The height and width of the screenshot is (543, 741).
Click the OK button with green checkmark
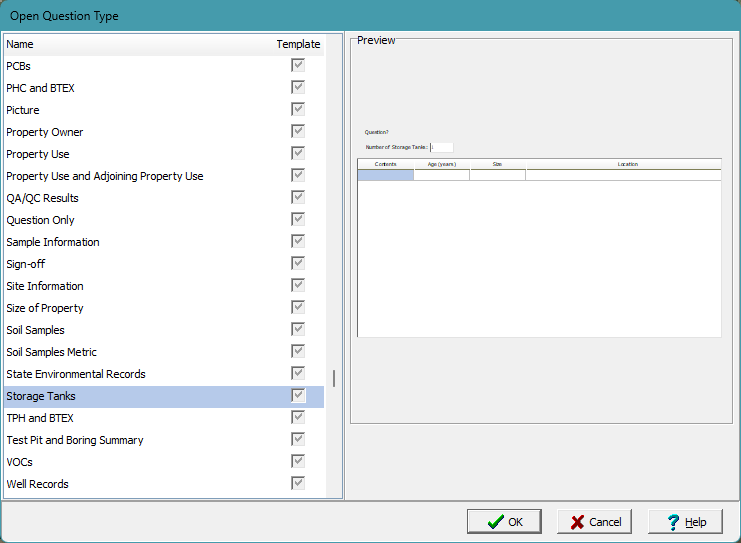(504, 521)
